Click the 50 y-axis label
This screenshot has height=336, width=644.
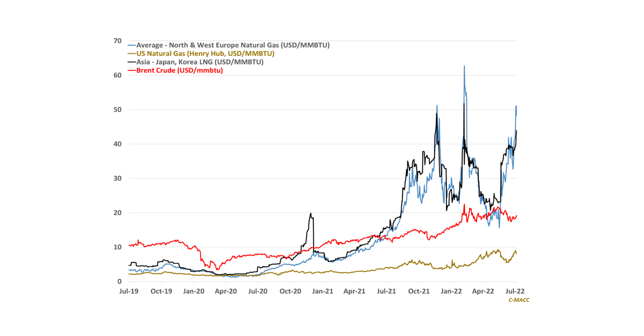[x=118, y=109]
